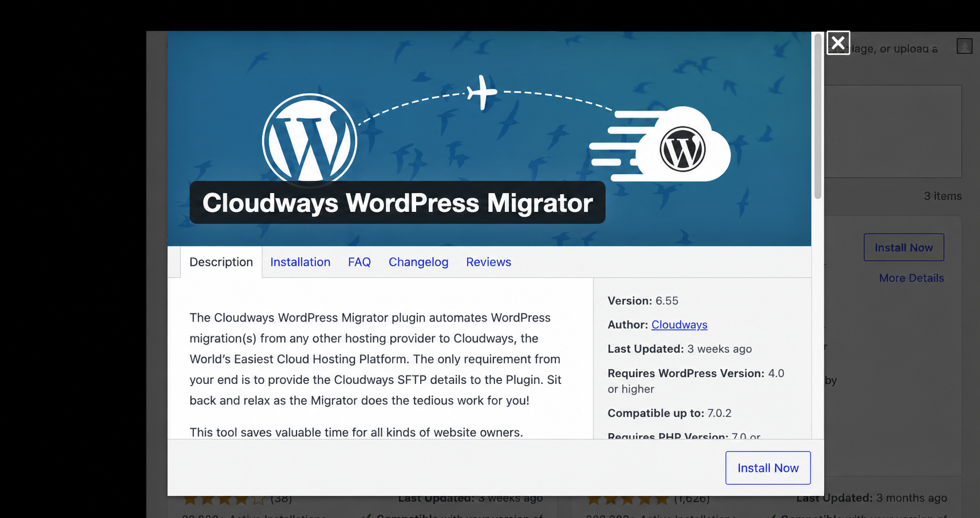The image size is (980, 518).
Task: Click the Cloudways author link
Action: click(x=679, y=325)
